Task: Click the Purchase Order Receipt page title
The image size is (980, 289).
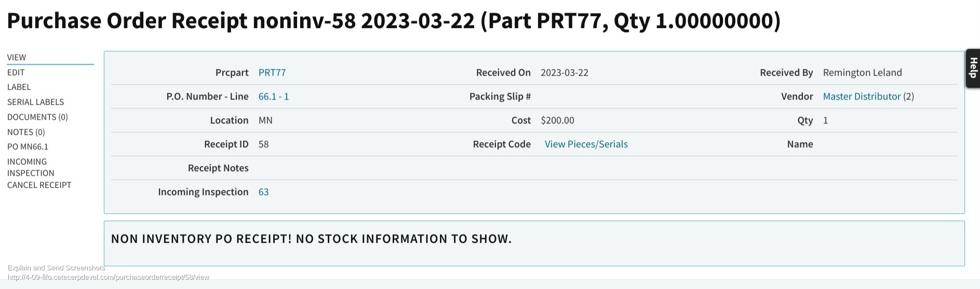Action: 394,21
